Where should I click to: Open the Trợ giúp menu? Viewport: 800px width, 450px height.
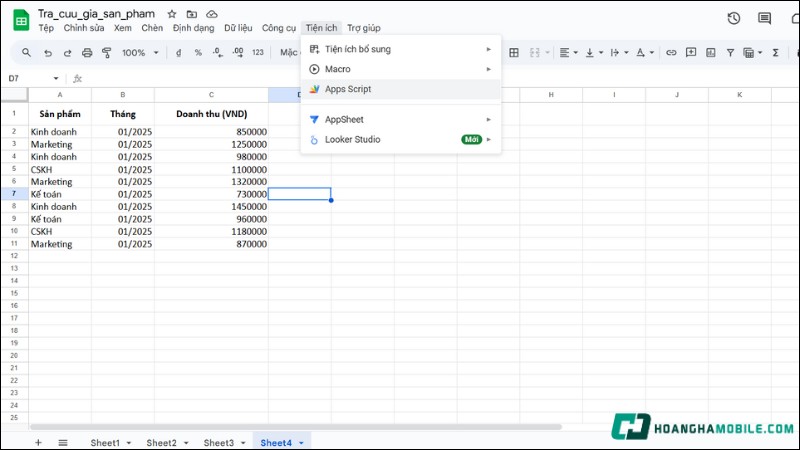364,28
